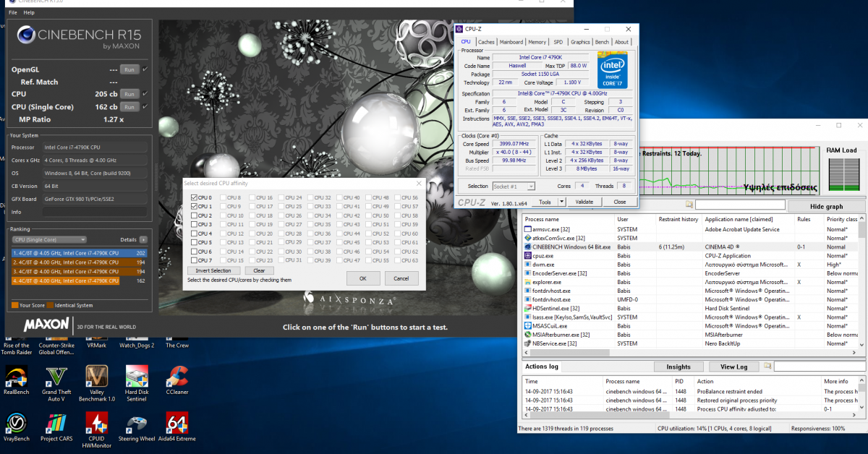868x454 pixels.
Task: Click the cpuz.exe process icon
Action: [x=527, y=256]
